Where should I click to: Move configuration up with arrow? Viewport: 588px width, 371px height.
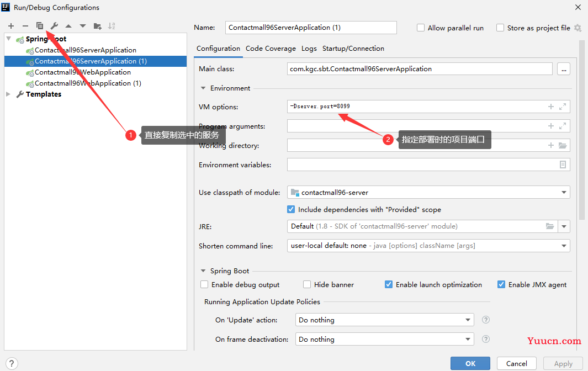point(68,26)
